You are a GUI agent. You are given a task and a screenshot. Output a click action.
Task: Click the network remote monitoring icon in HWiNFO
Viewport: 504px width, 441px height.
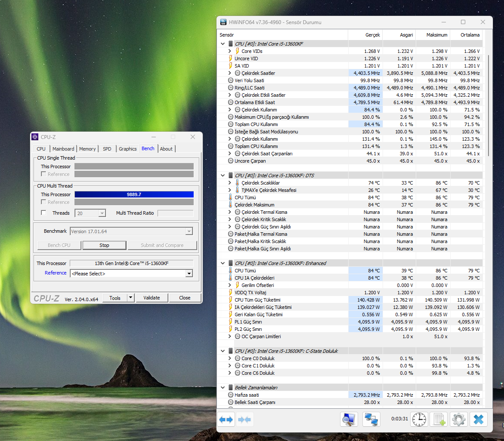tap(371, 419)
